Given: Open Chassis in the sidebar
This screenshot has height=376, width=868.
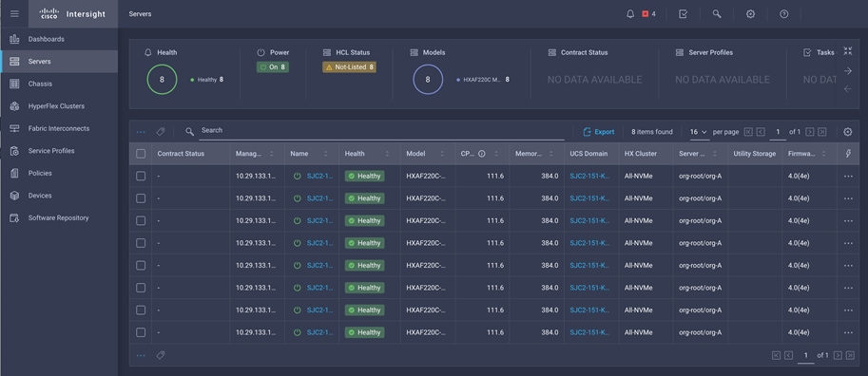Looking at the screenshot, I should (59, 84).
